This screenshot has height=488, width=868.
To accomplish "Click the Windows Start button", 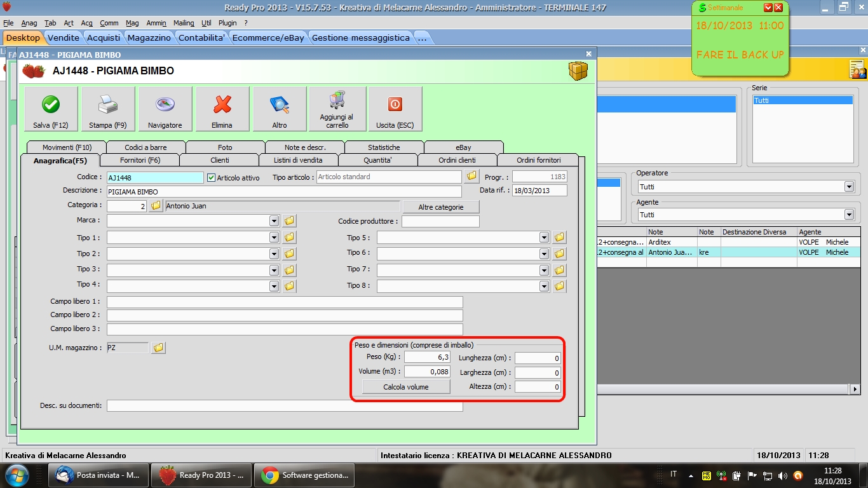I will pos(15,475).
